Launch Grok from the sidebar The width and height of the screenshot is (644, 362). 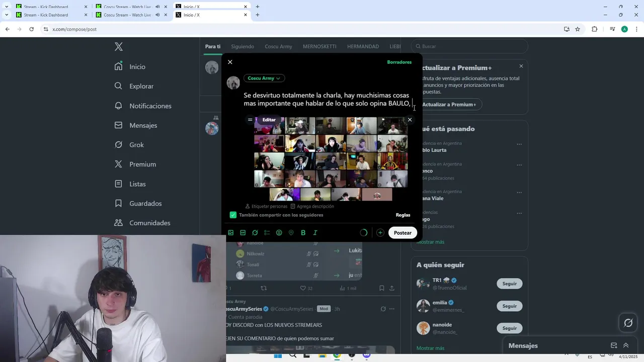click(129, 145)
